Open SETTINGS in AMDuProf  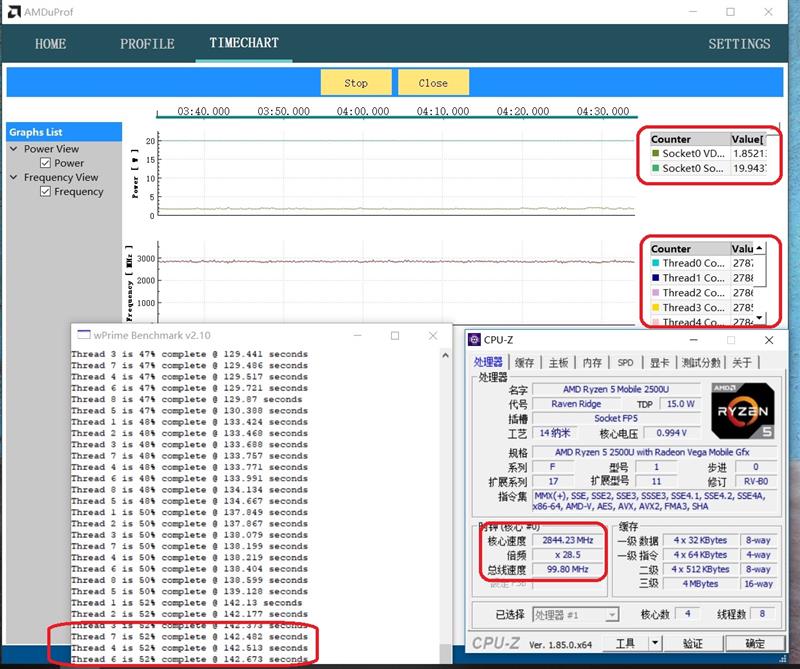pos(739,44)
